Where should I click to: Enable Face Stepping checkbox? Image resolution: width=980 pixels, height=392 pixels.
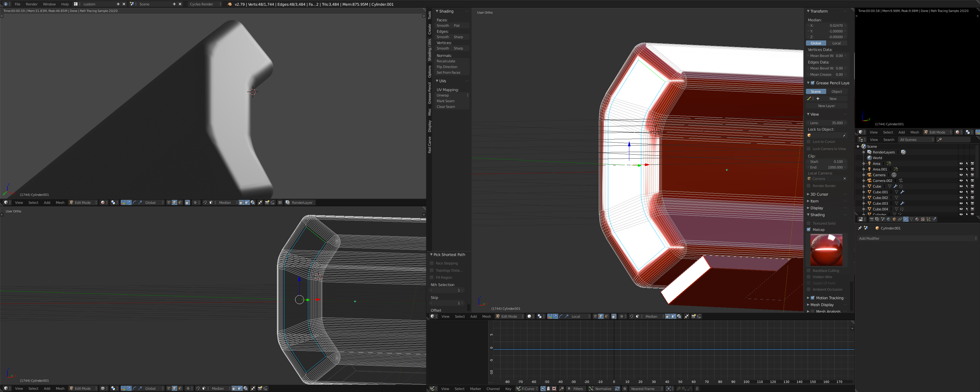(x=432, y=263)
